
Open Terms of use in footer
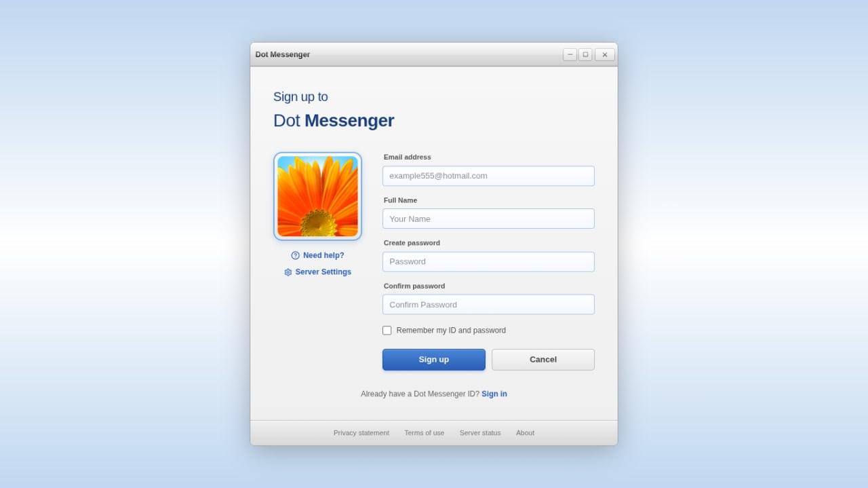[x=425, y=433]
